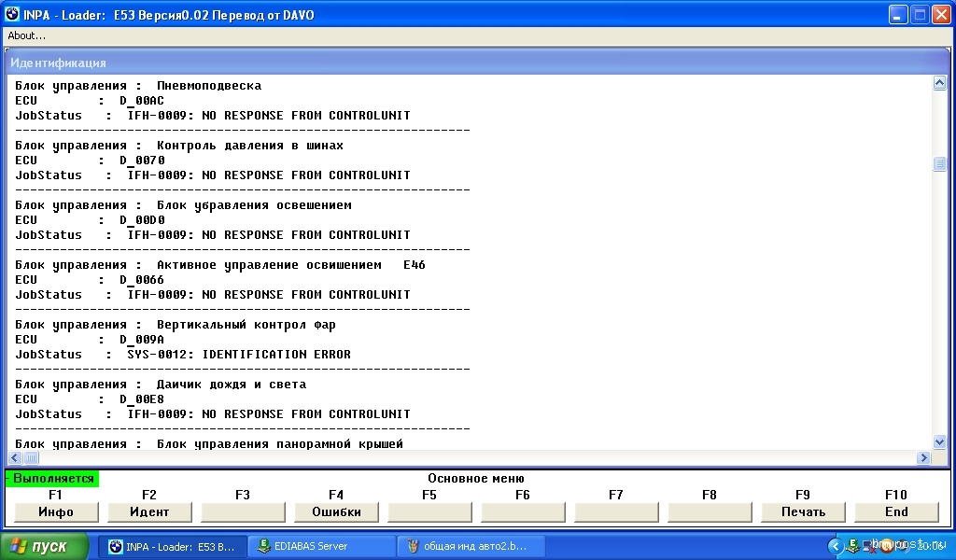Image resolution: width=956 pixels, height=560 pixels.
Task: Click the EDIABAS tray icon
Action: point(853,546)
